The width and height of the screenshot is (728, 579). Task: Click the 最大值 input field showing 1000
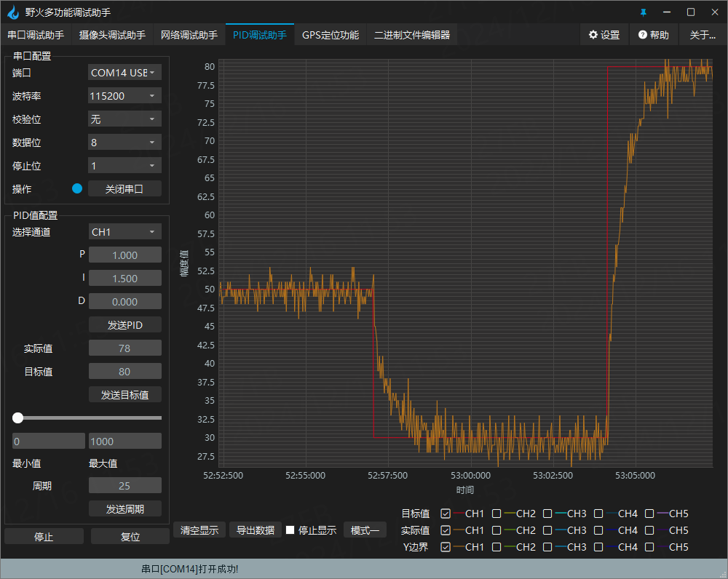pos(125,441)
